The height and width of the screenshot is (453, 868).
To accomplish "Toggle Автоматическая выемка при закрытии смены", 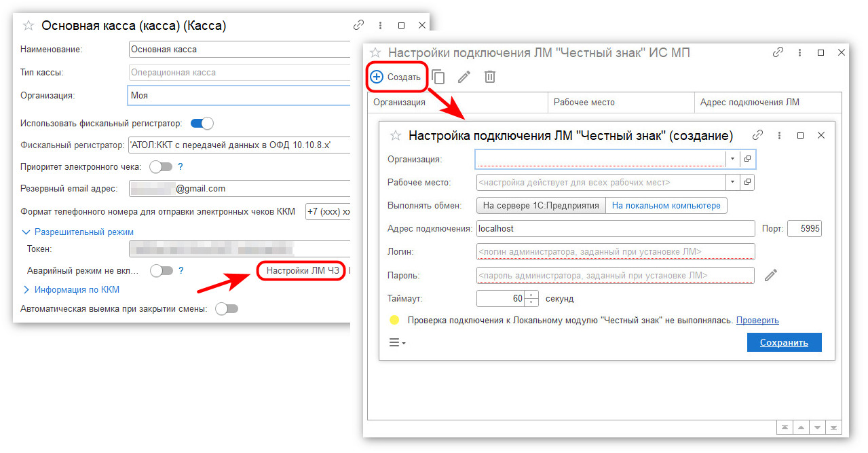I will (227, 308).
